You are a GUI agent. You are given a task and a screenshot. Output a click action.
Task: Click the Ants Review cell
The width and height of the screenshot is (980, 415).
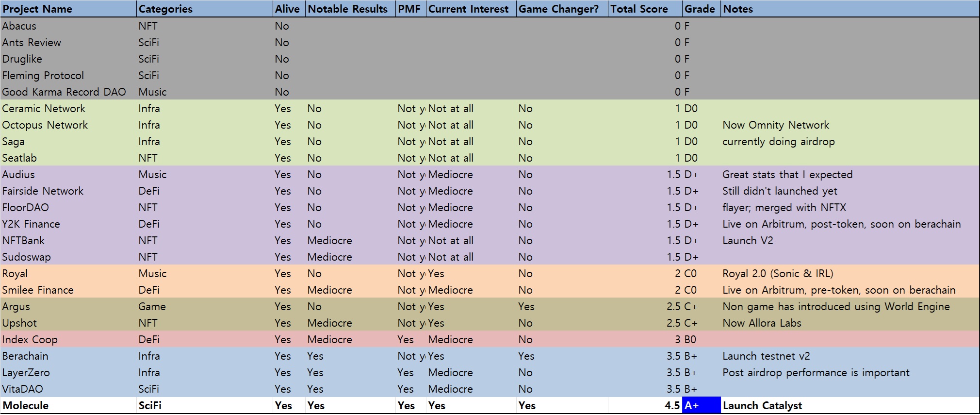pyautogui.click(x=68, y=43)
